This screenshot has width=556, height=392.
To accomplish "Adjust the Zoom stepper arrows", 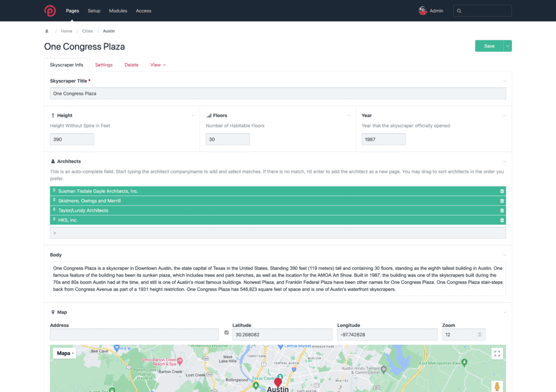I will (x=479, y=334).
